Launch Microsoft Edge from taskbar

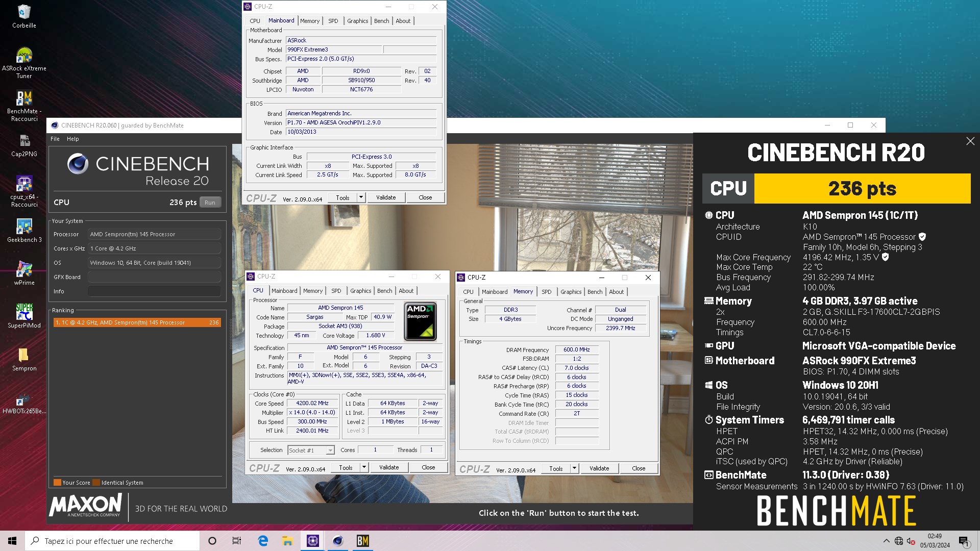tap(263, 541)
